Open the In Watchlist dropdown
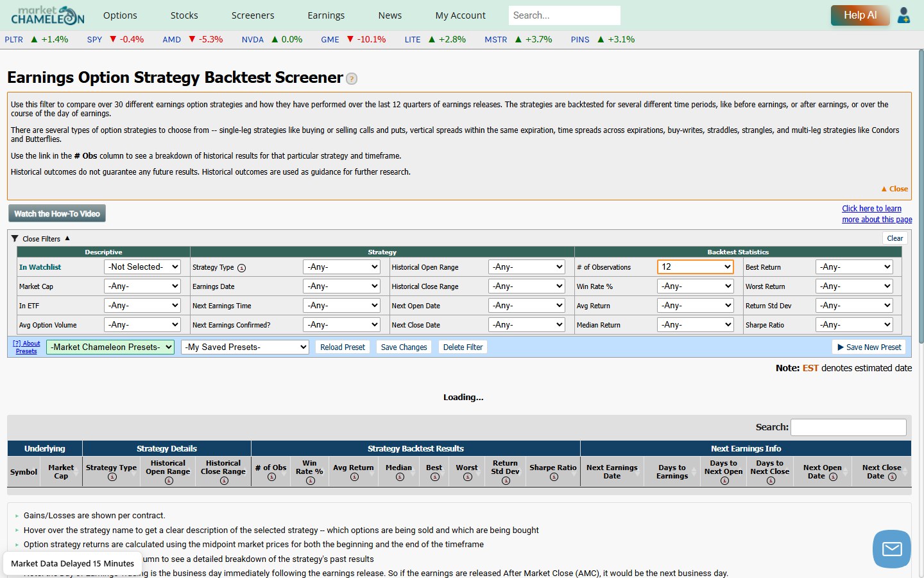This screenshot has width=924, height=578. click(142, 267)
